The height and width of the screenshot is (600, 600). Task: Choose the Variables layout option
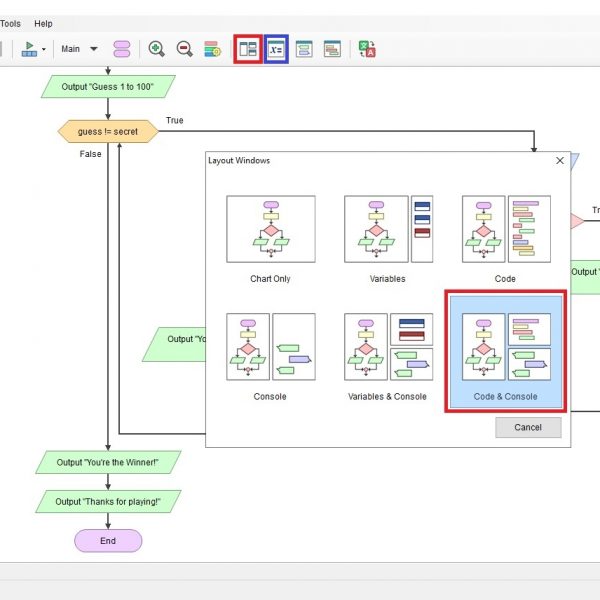pyautogui.click(x=387, y=238)
